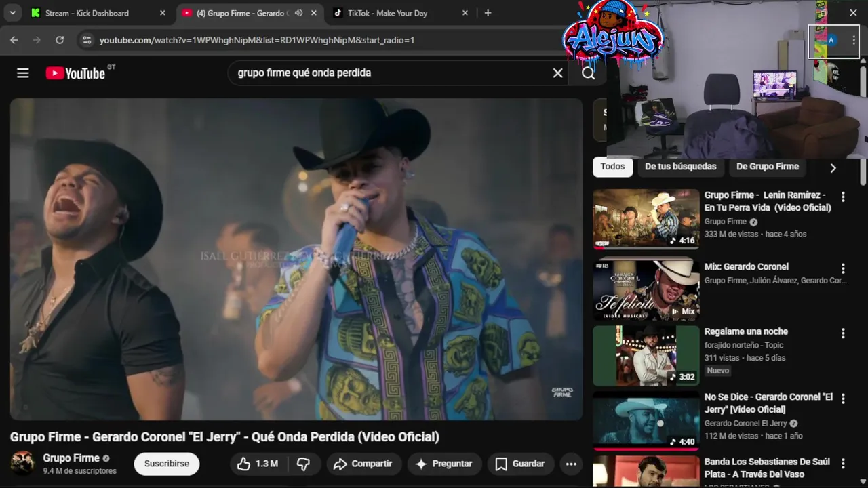The height and width of the screenshot is (488, 868).
Task: Open more actions ellipsis below video
Action: 571,464
